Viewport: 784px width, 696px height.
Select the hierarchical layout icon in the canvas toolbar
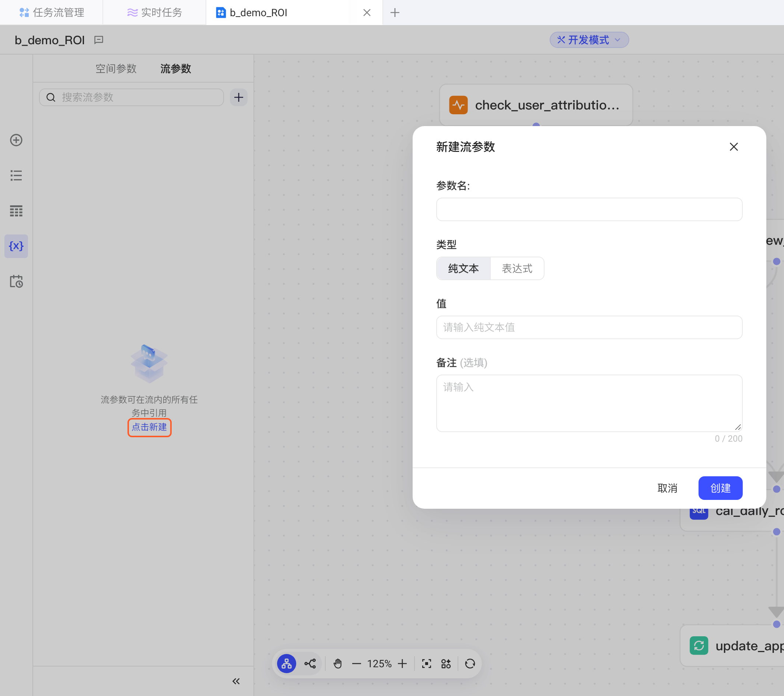pos(287,663)
